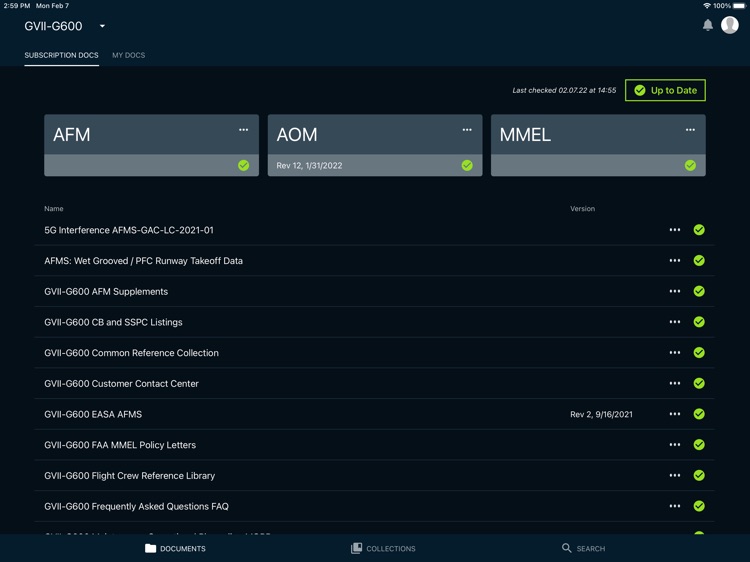Click the Rev 2, 9/16/2021 version text
The width and height of the screenshot is (750, 562).
(601, 414)
